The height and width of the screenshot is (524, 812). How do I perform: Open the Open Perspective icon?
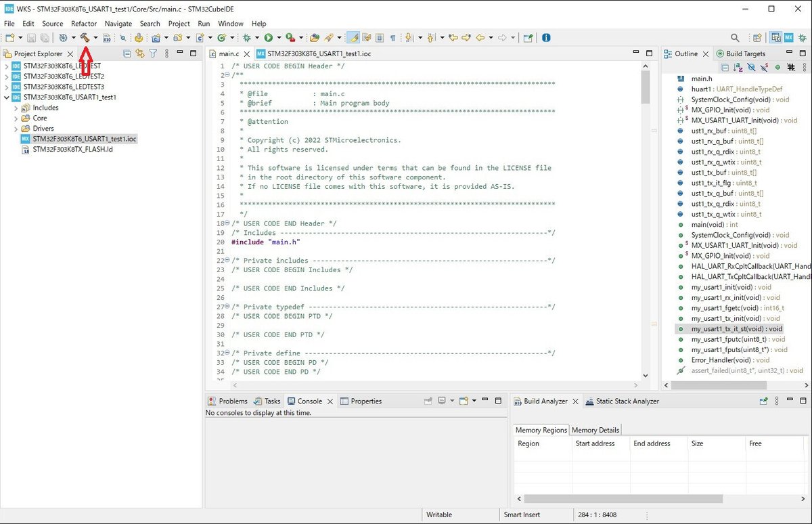(x=757, y=38)
